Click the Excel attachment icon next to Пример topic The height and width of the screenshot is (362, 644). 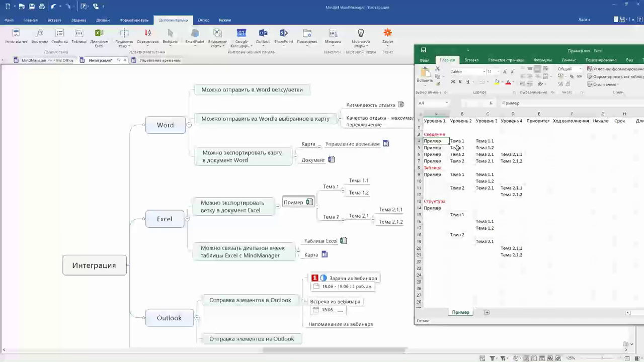[x=309, y=202]
